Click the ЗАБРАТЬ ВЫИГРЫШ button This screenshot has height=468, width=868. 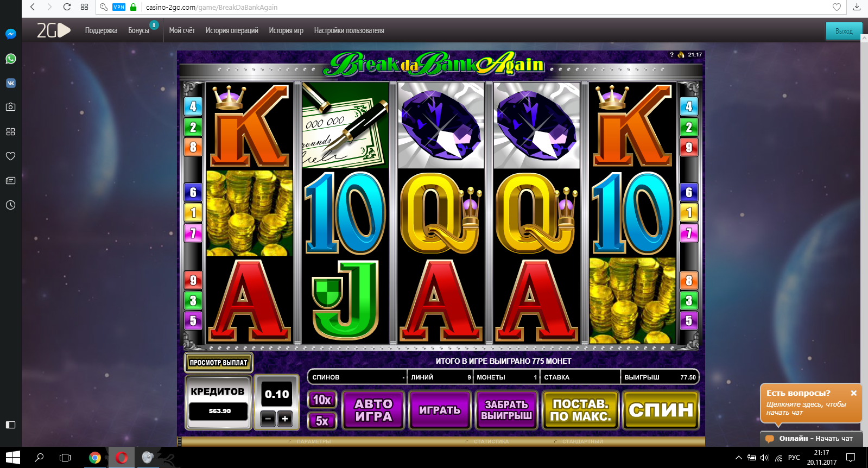pos(506,410)
